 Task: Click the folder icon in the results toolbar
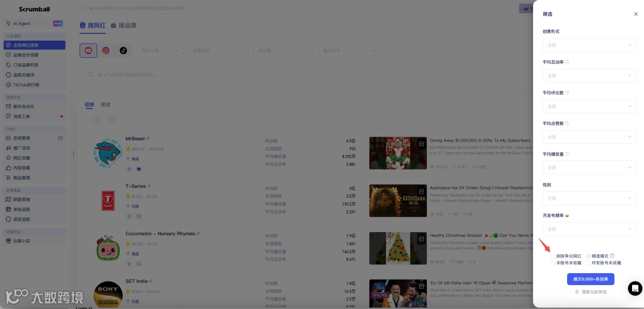[x=112, y=120]
